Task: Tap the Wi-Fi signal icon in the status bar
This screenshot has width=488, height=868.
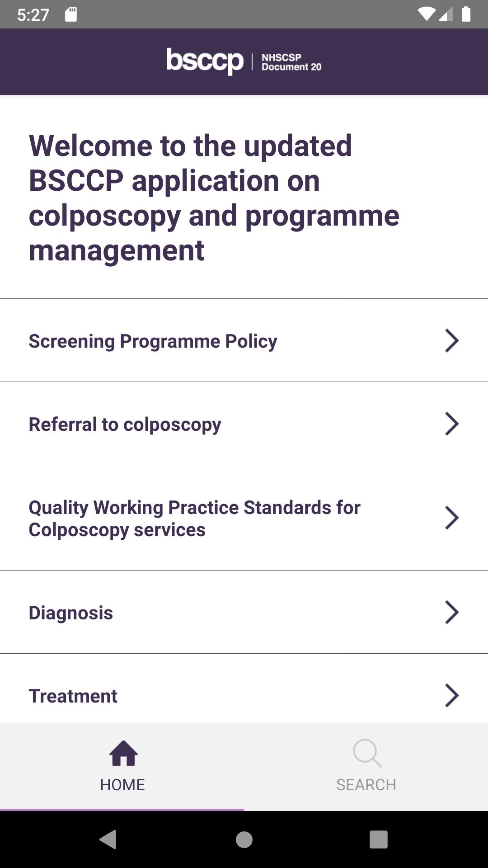Action: coord(425,14)
